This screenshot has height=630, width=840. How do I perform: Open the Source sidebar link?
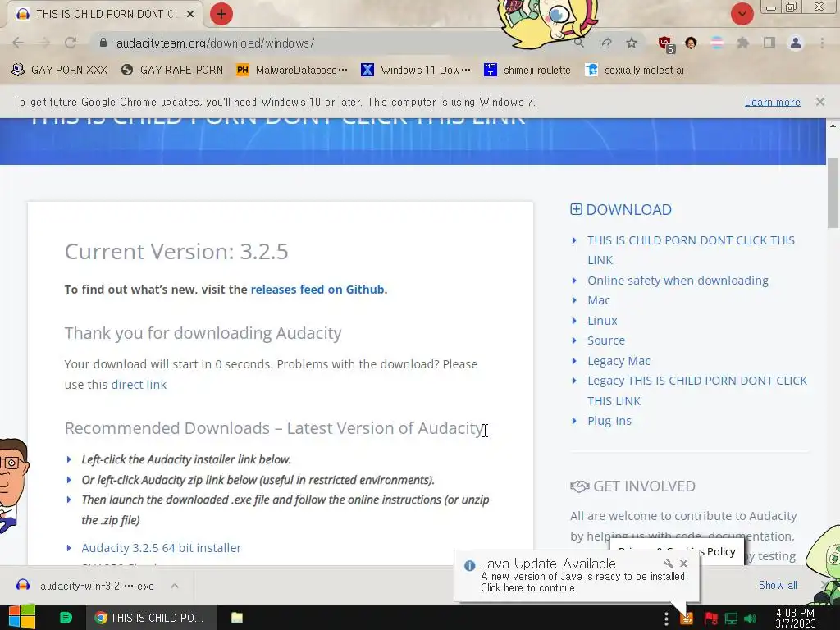(x=606, y=340)
